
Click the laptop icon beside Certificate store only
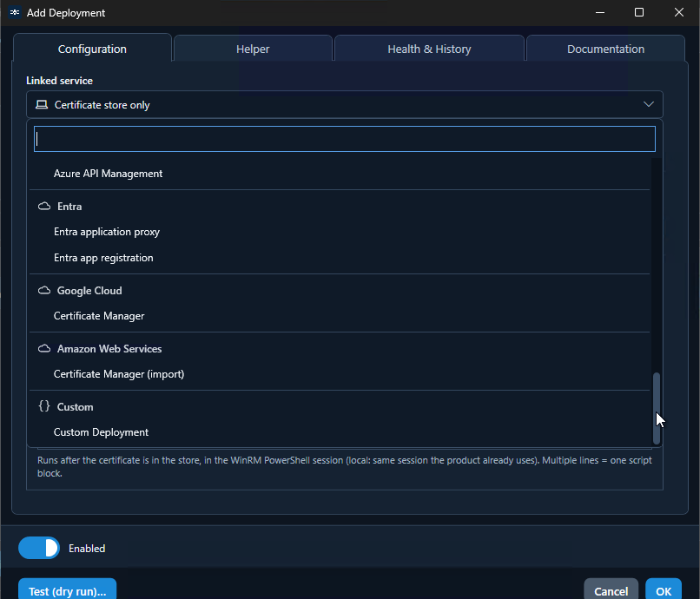42,104
